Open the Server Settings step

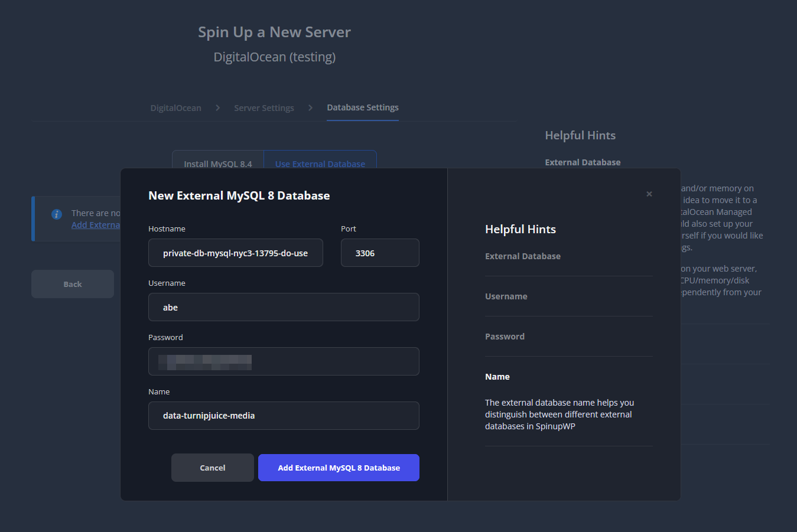coord(264,108)
